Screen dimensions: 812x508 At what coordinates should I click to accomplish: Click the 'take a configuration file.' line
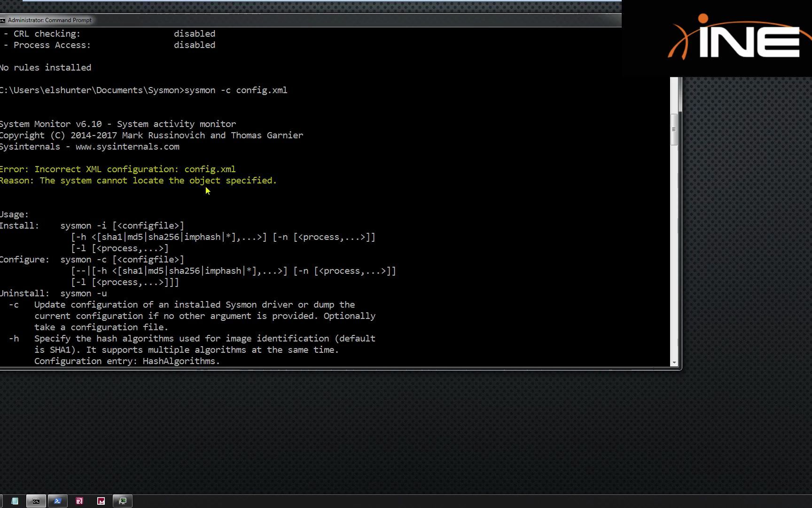[101, 327]
